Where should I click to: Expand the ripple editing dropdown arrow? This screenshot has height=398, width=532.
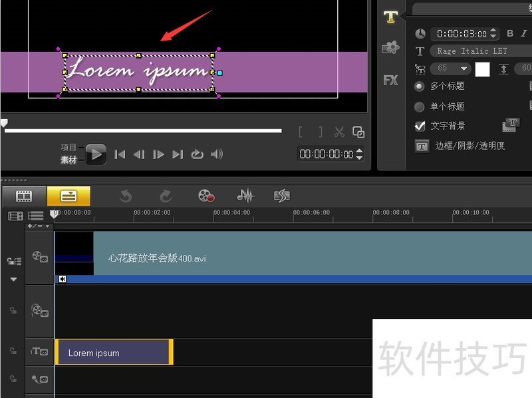point(13,280)
